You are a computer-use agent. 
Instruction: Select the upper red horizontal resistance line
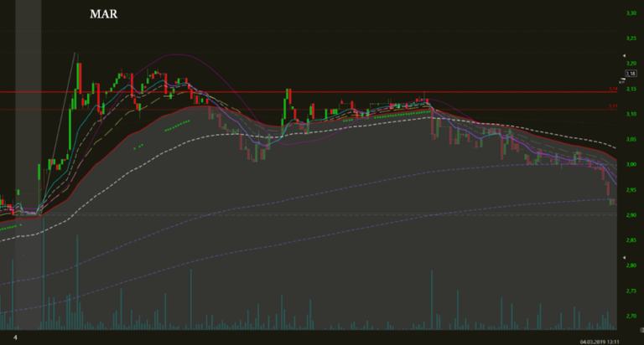tap(335, 92)
